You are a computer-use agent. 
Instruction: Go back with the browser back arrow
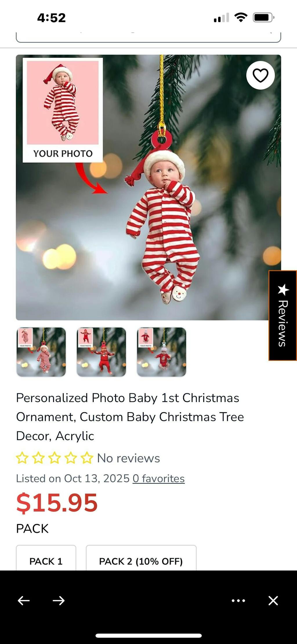coord(24,600)
